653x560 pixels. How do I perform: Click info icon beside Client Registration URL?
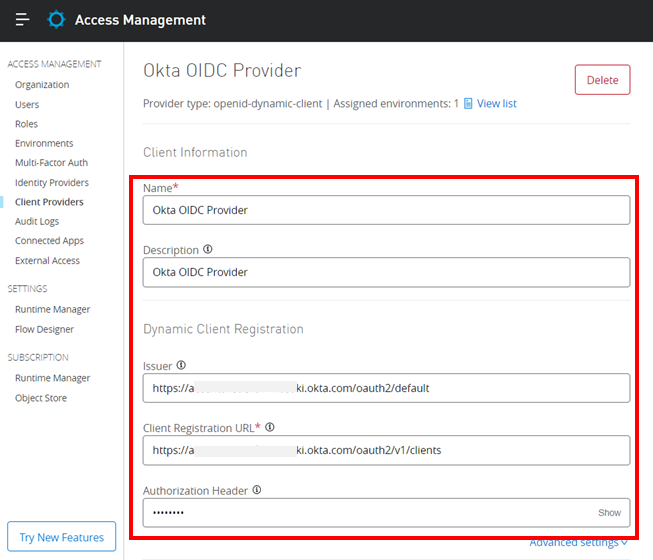coord(270,428)
